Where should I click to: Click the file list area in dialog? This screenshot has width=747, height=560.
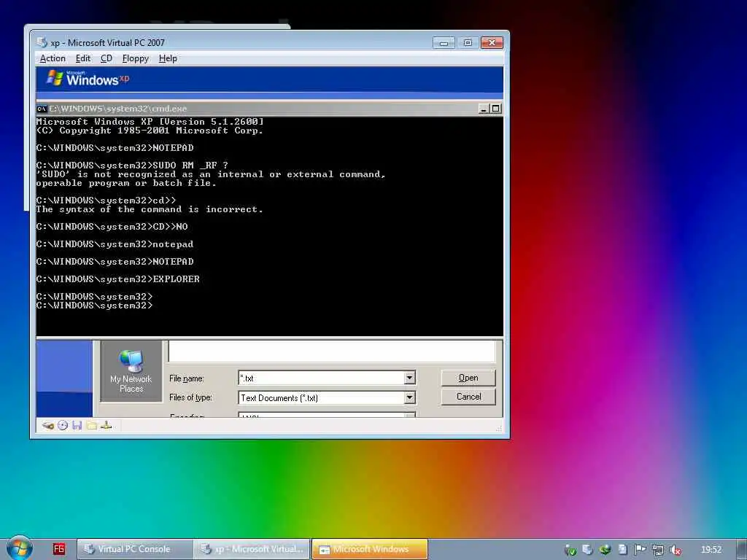pos(332,351)
